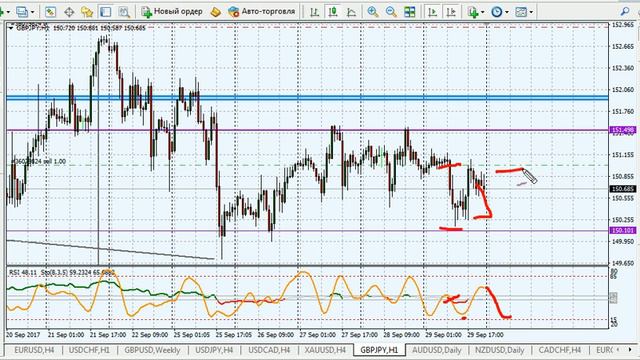Screen dimensions: 640x360
Task: Select the sell 1.00 order label
Action: pos(39,162)
